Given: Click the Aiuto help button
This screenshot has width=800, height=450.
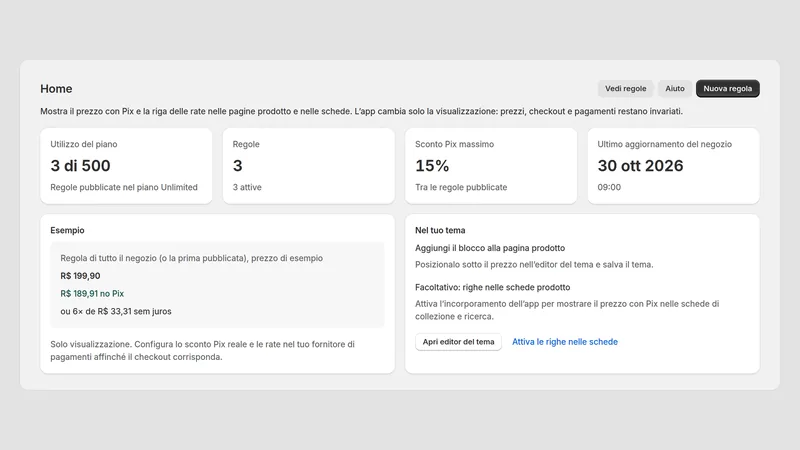Looking at the screenshot, I should [674, 89].
